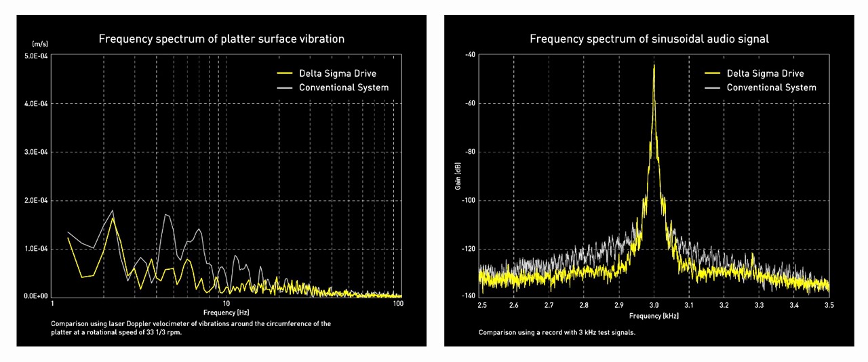
Task: Click the "Frequency spectrum of platter surface vibration" title
Action: 221,39
